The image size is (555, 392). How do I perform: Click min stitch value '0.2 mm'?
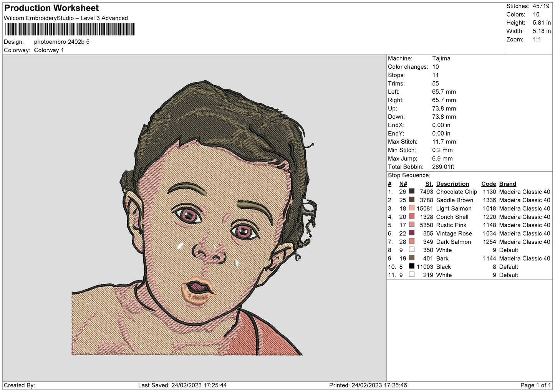pyautogui.click(x=442, y=150)
